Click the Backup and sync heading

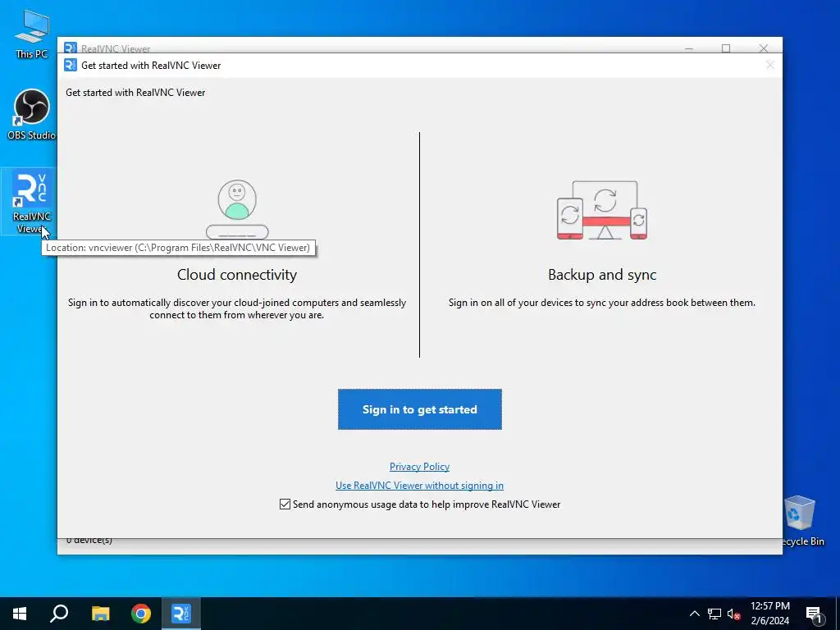[x=602, y=274]
